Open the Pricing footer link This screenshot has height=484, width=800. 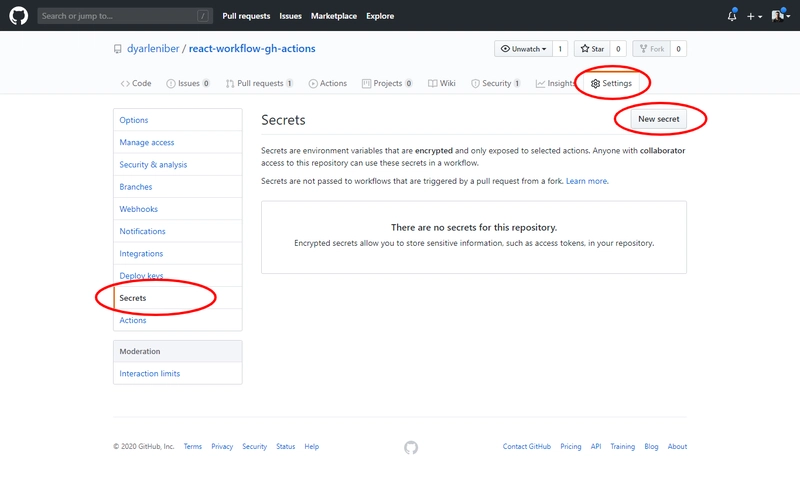click(x=570, y=446)
